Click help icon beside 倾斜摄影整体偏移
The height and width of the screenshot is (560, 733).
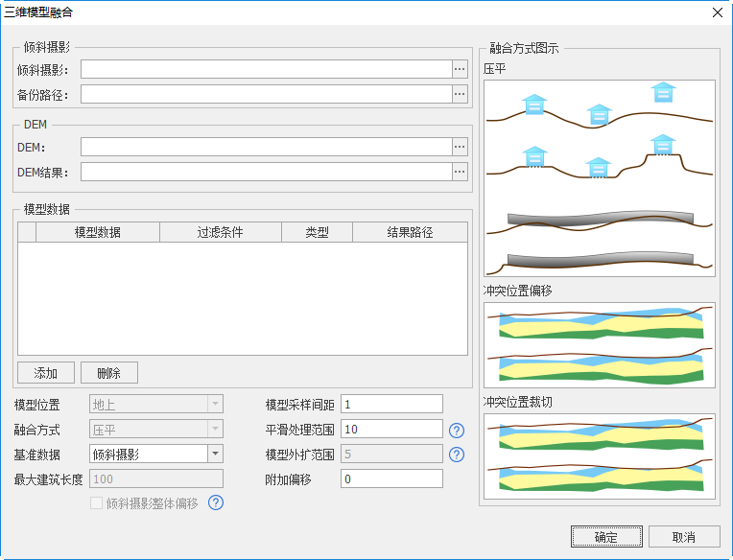click(216, 502)
